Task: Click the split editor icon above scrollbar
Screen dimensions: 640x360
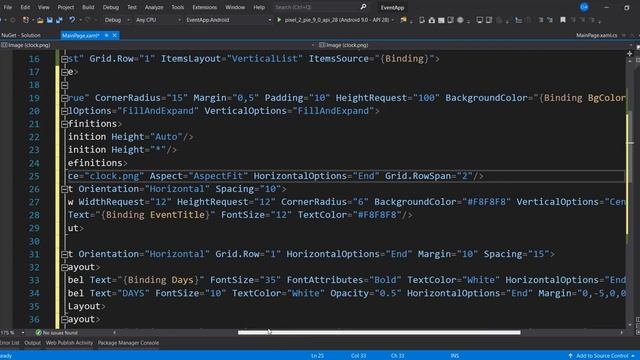Action: pyautogui.click(x=629, y=54)
